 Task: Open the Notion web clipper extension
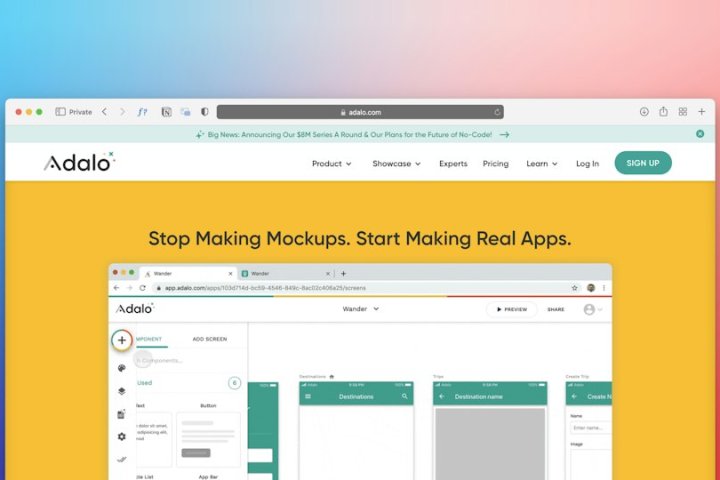tap(166, 112)
